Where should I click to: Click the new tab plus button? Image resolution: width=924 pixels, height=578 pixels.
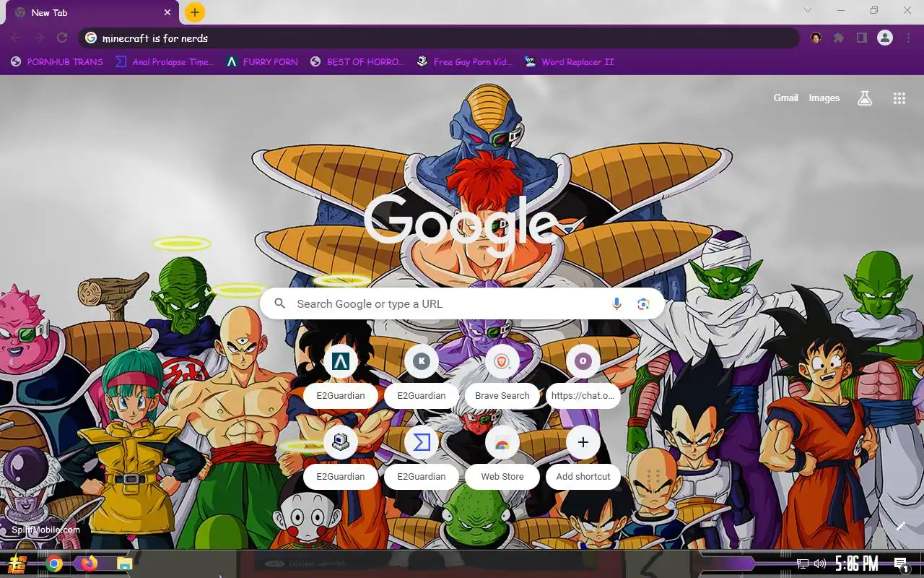[195, 12]
